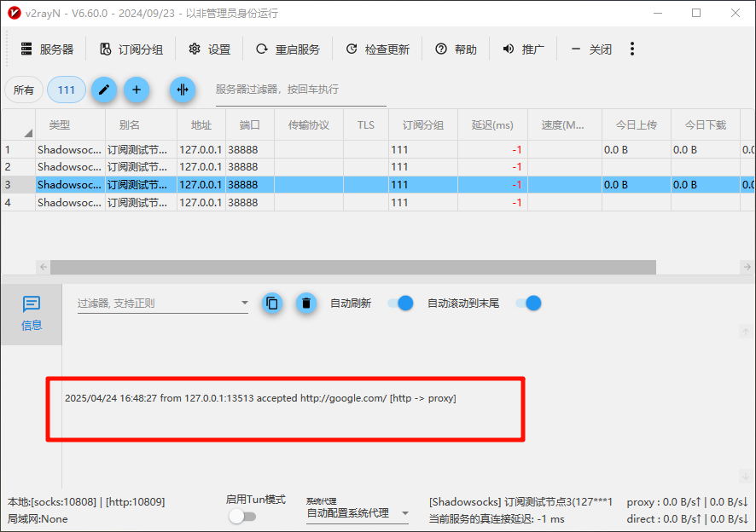Toggle the 自动刷新 auto-refresh switch
The image size is (756, 532).
tap(399, 303)
